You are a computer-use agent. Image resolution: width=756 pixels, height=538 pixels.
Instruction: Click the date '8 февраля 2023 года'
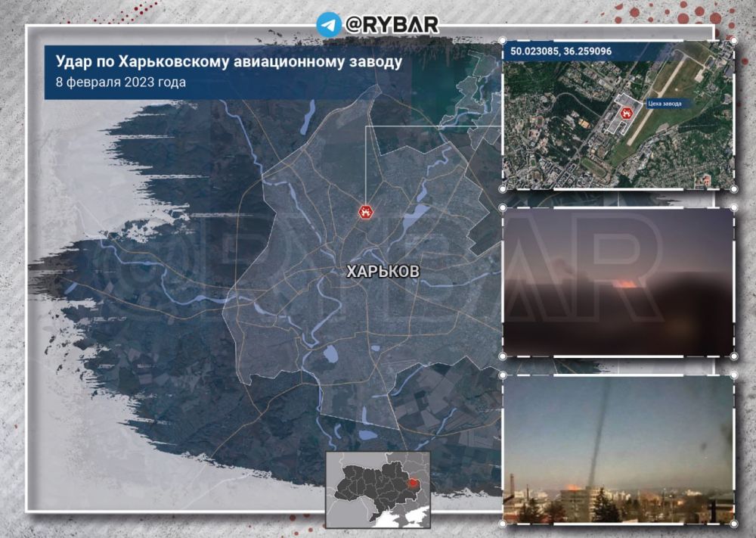121,82
